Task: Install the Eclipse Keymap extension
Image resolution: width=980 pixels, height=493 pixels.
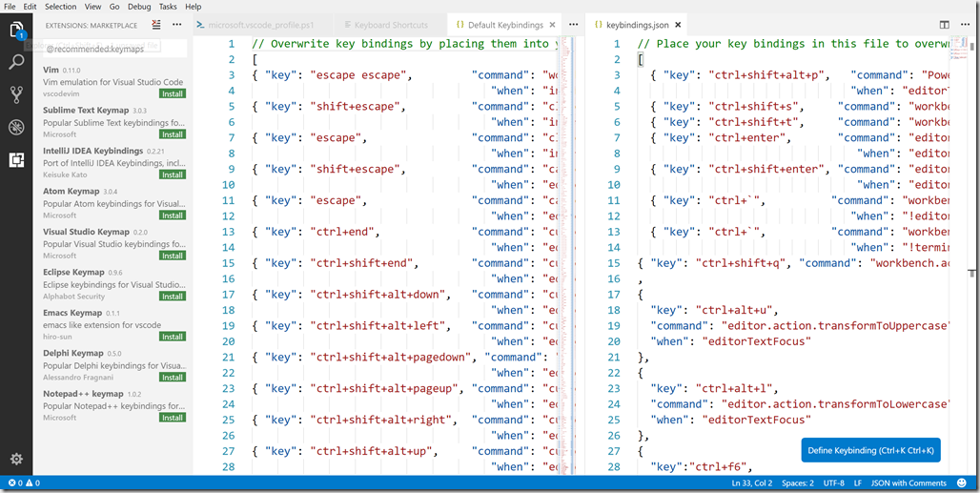Action: [172, 297]
